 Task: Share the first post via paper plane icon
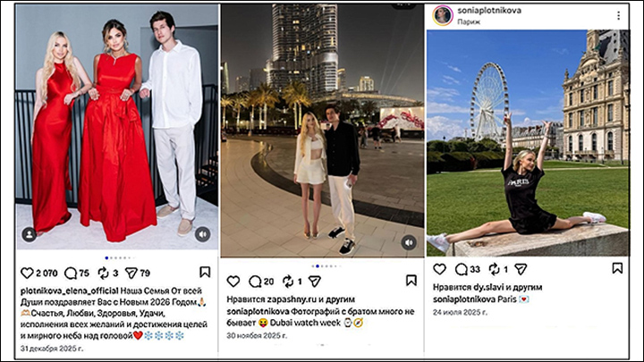pyautogui.click(x=131, y=273)
